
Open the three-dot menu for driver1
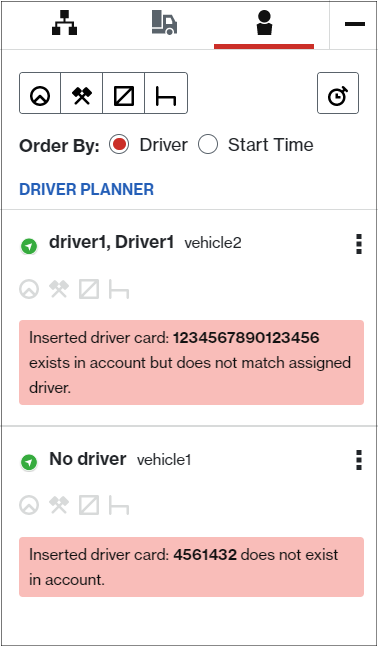tap(359, 244)
